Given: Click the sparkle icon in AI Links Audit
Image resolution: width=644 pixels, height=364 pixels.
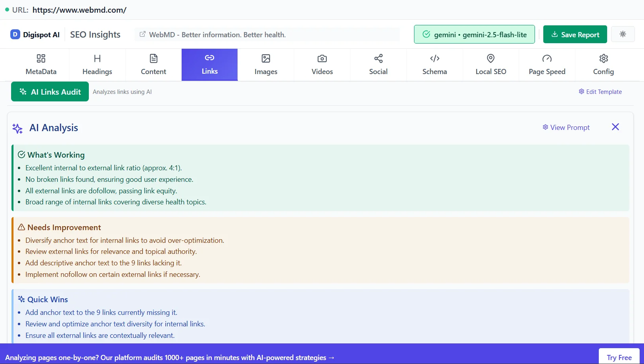Looking at the screenshot, I should [x=23, y=91].
